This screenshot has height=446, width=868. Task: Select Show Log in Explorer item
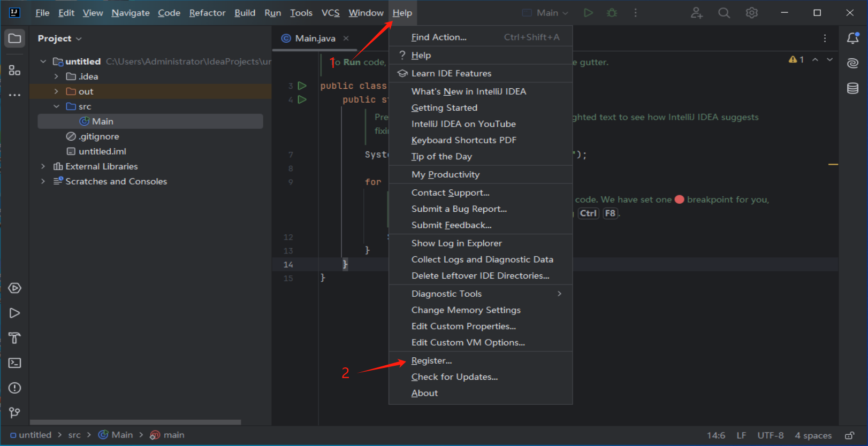481,243
